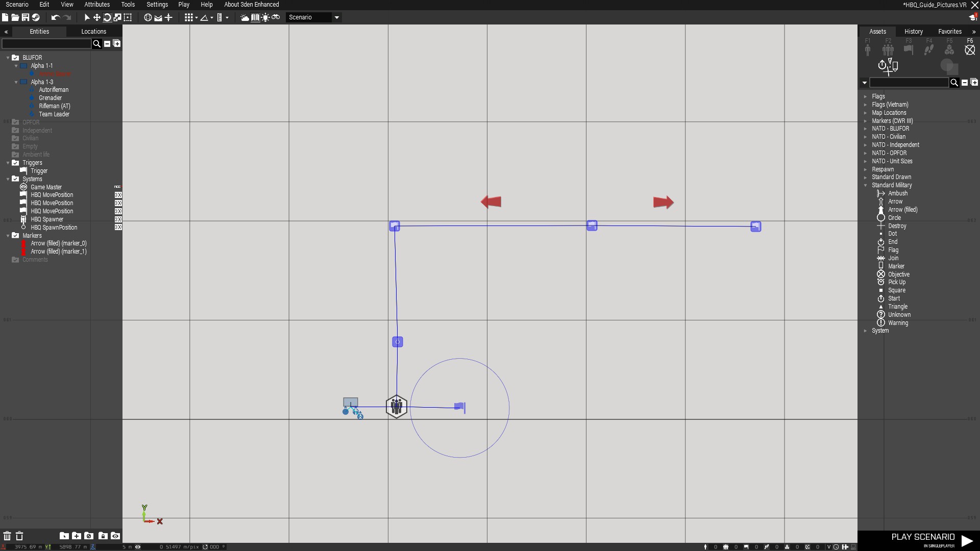Click the left red arrow marker on map
980x551 pixels.
point(491,202)
